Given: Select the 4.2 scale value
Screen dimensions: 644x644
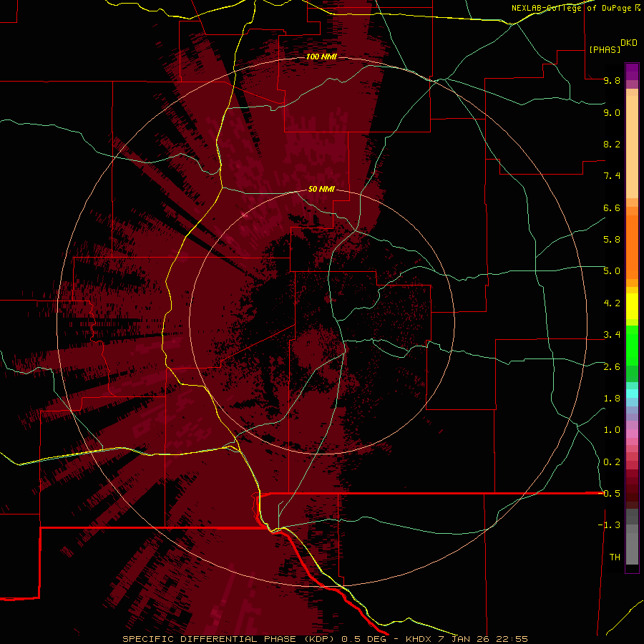Looking at the screenshot, I should coord(612,303).
